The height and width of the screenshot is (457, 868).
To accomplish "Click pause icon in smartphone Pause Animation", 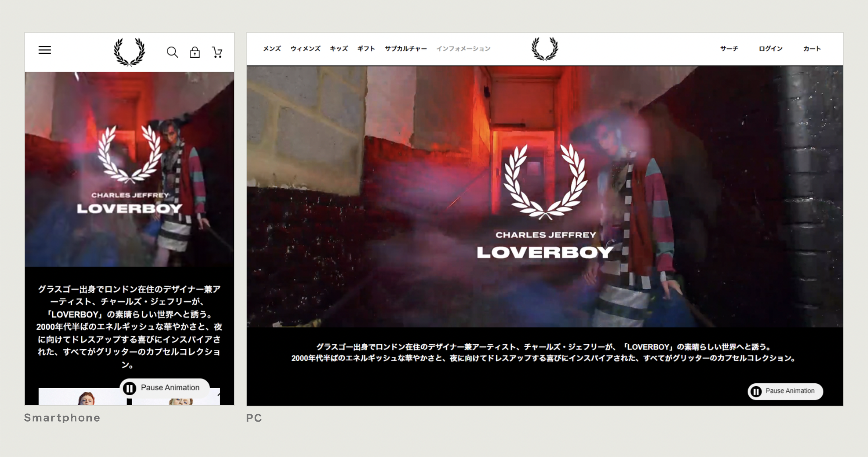I will [x=129, y=388].
